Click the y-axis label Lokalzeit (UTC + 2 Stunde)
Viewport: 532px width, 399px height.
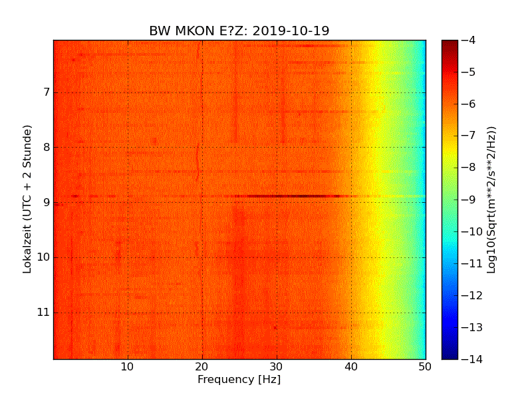(27, 199)
